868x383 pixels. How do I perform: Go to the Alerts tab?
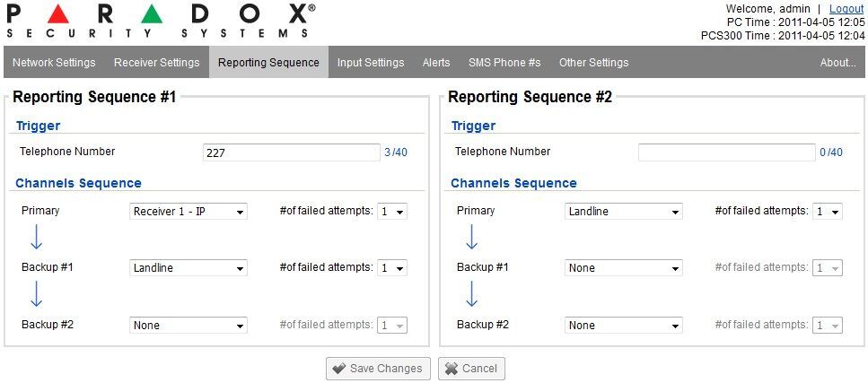[x=436, y=63]
